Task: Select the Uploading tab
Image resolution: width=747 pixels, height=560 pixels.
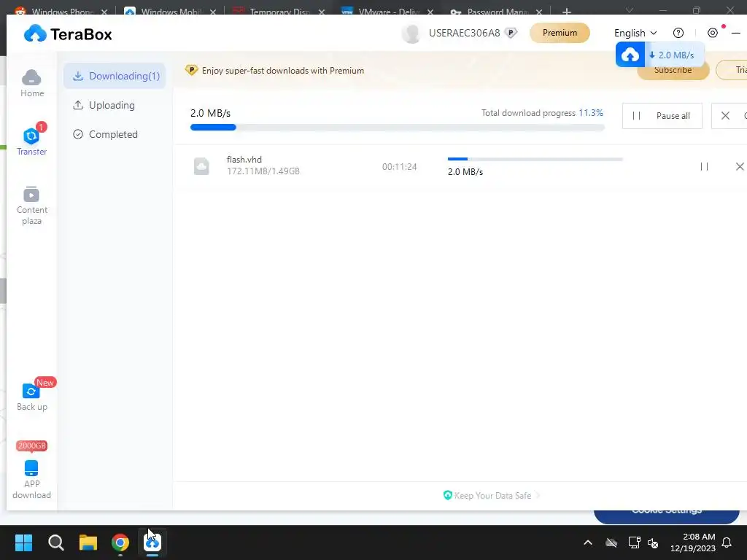Action: (115, 105)
